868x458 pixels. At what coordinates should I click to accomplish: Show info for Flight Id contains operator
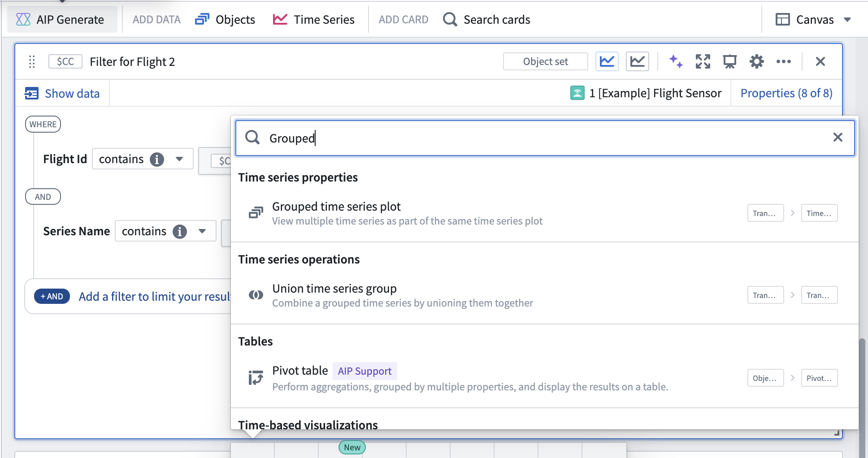click(156, 160)
